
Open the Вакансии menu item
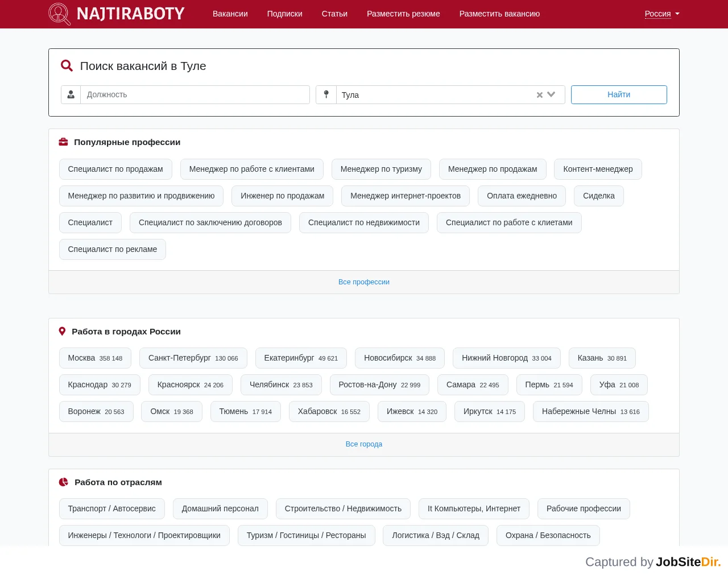point(230,14)
